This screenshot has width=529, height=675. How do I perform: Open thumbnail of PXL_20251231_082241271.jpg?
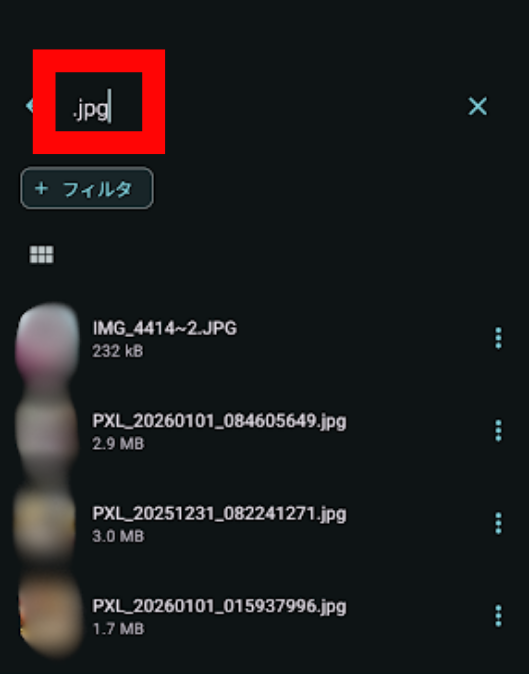pyautogui.click(x=45, y=523)
